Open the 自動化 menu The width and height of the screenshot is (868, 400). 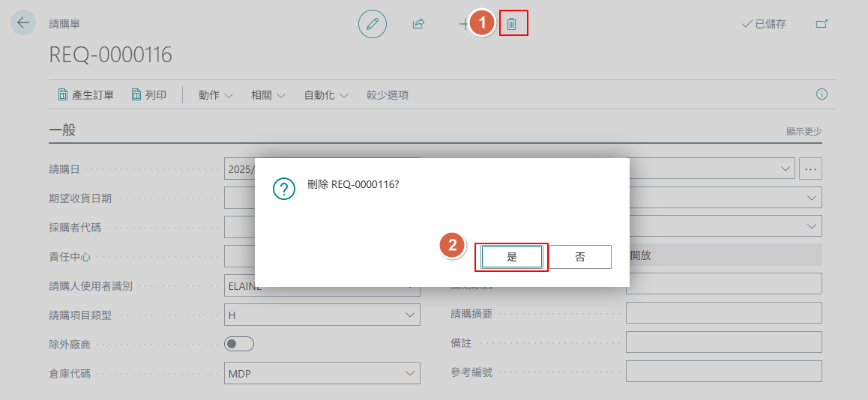pos(326,95)
